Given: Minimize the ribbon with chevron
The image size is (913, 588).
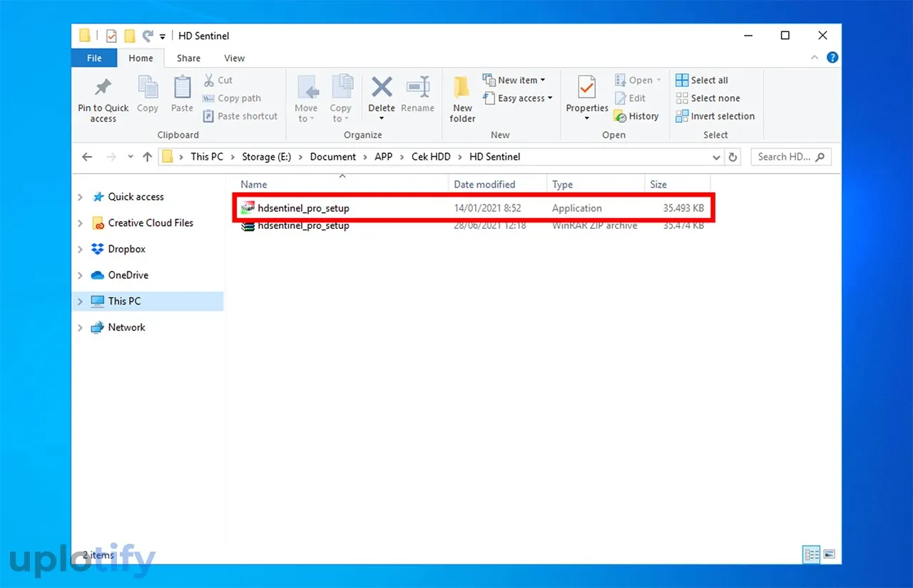Looking at the screenshot, I should 815,58.
